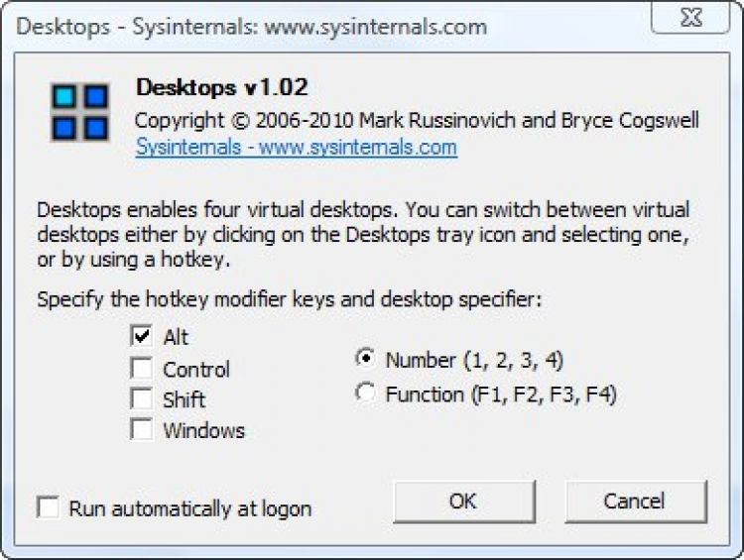Check the Windows modifier key box
This screenshot has width=744, height=560.
[x=142, y=430]
